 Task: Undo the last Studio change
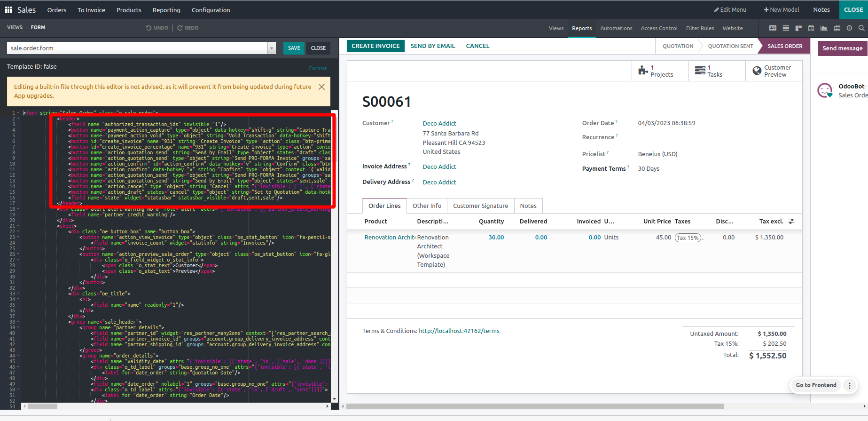[157, 28]
